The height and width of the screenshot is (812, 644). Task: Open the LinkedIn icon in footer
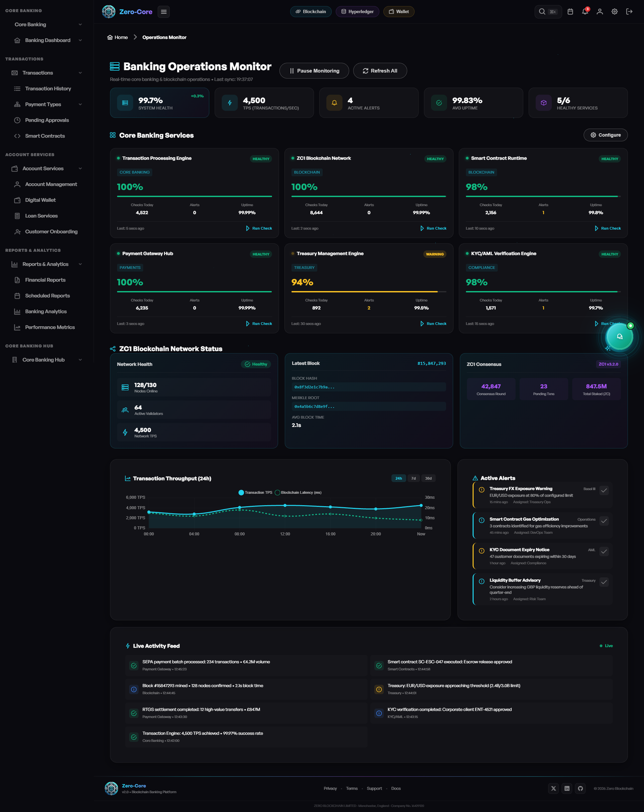point(567,788)
